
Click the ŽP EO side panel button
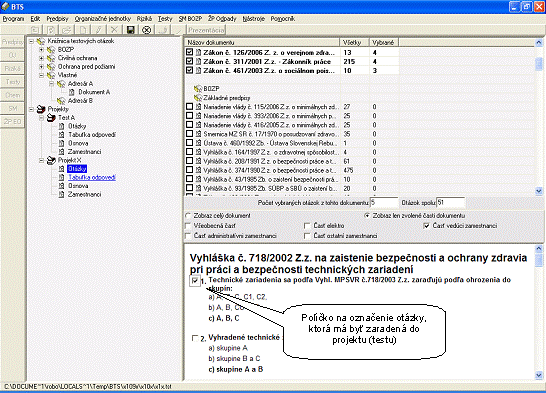[x=12, y=121]
